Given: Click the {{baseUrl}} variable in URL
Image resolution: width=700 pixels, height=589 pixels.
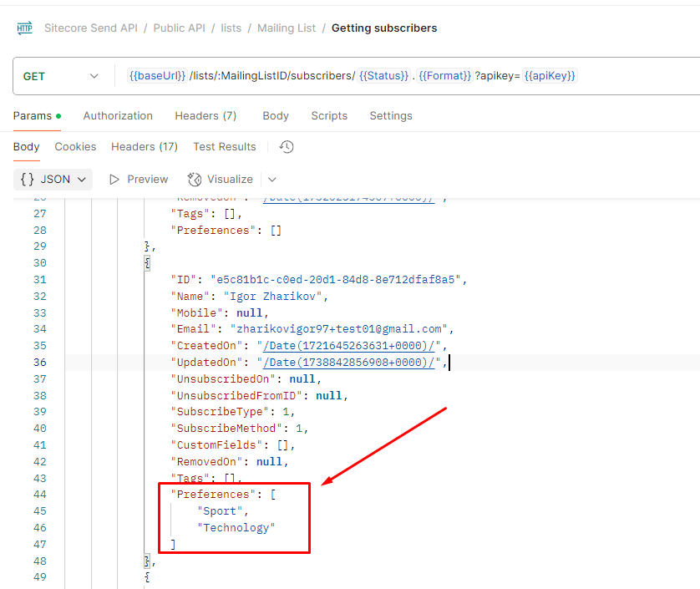Looking at the screenshot, I should tap(157, 76).
